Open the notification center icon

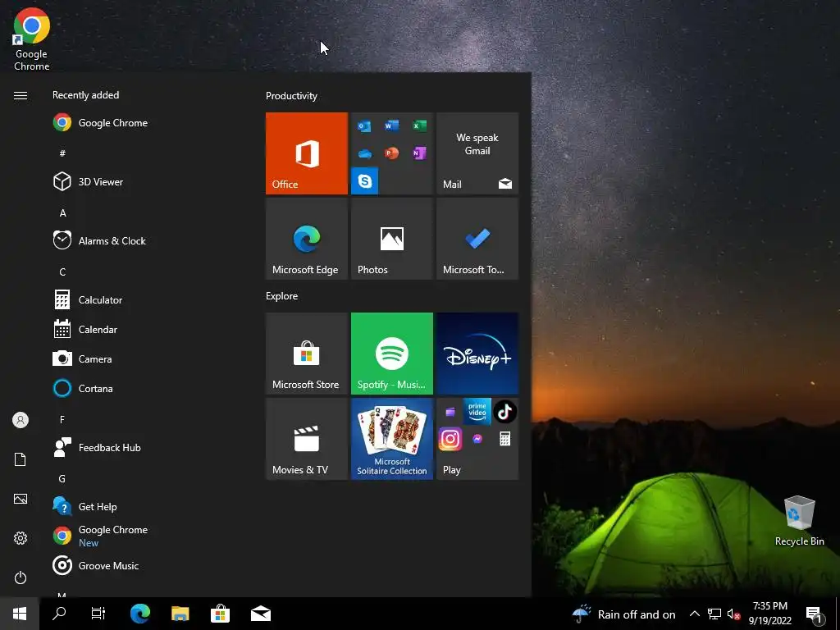(815, 614)
